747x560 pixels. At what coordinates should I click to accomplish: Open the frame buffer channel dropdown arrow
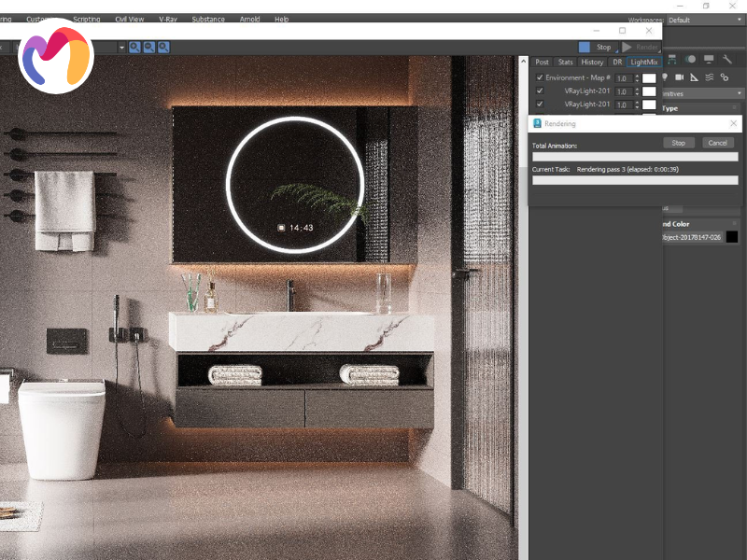121,47
